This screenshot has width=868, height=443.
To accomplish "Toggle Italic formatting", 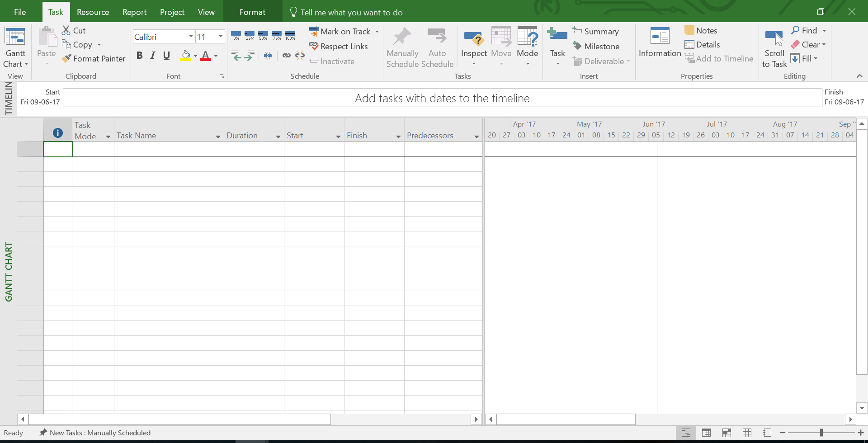I will [x=153, y=56].
